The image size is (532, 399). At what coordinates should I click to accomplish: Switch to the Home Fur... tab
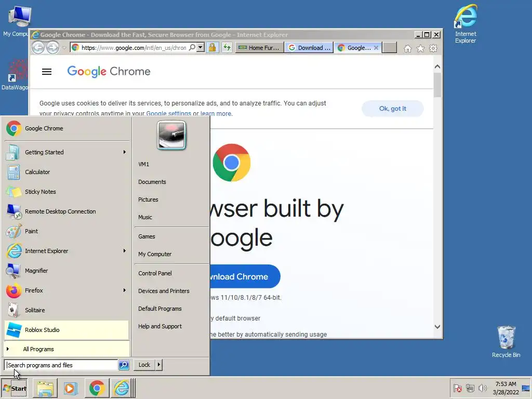(x=259, y=48)
